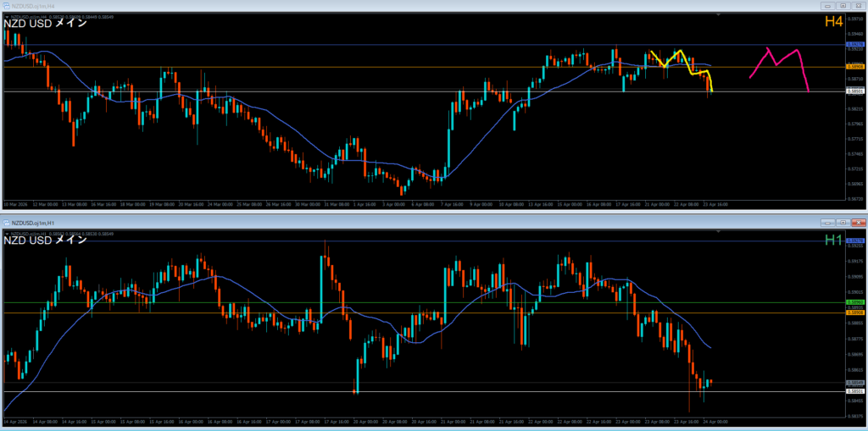Minimize the H4 chart window
Viewport: 868px width, 431px height.
tap(827, 5)
